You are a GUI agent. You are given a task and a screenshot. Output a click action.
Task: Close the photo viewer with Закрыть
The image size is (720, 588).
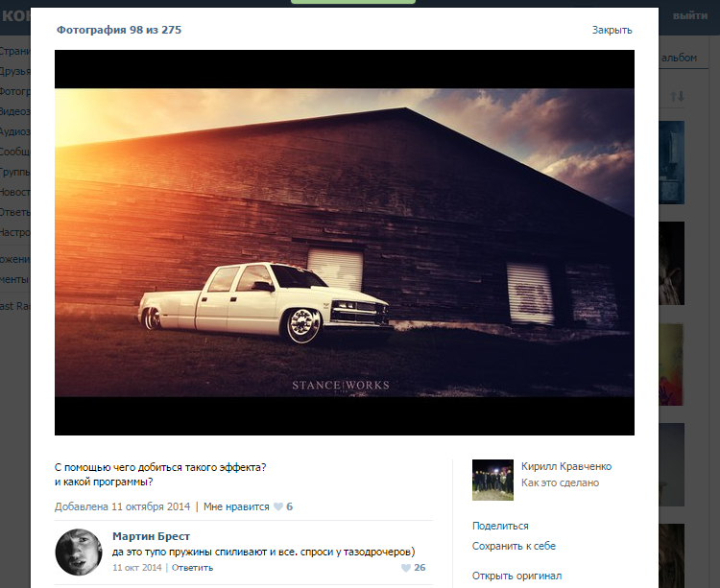tap(612, 30)
